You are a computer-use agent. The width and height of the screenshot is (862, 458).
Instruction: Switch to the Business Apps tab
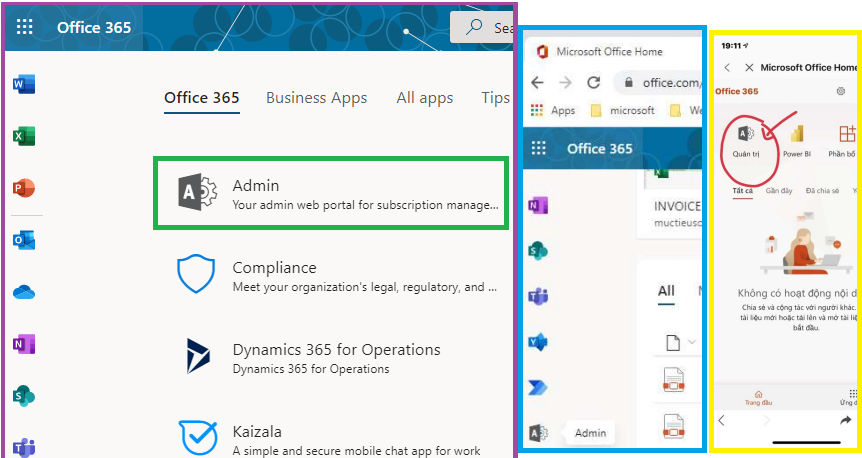click(x=317, y=98)
